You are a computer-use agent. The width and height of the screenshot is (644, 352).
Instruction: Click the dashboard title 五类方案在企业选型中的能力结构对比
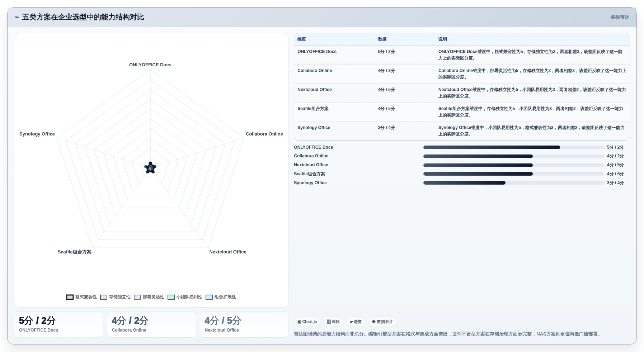[83, 17]
